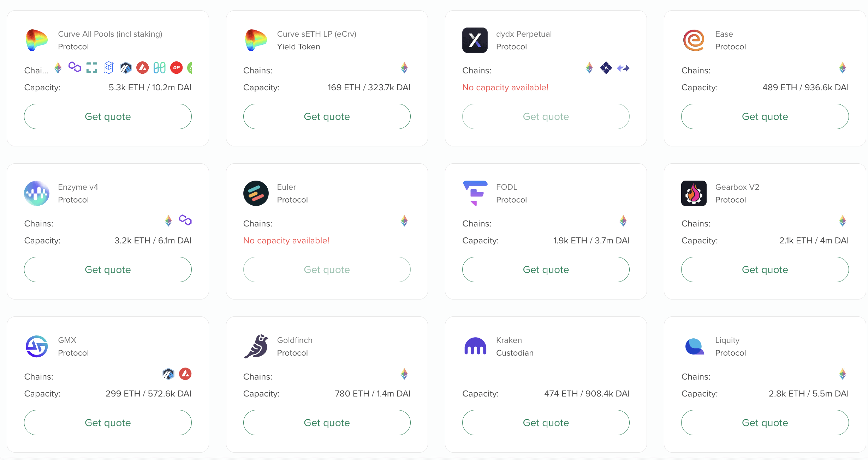Click the Polygon chain icon on Enzyme v4
The height and width of the screenshot is (460, 868).
coord(185,220)
